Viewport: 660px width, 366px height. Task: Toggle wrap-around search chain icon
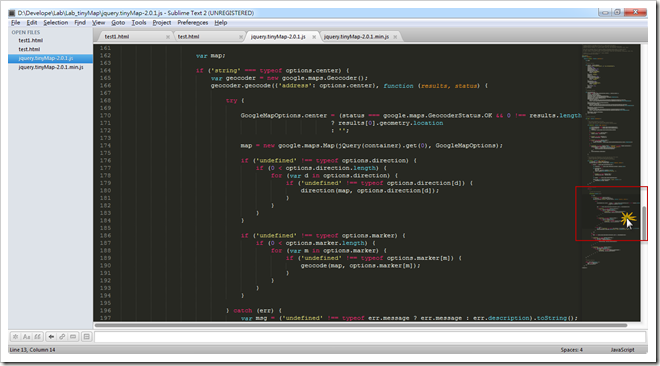point(62,337)
